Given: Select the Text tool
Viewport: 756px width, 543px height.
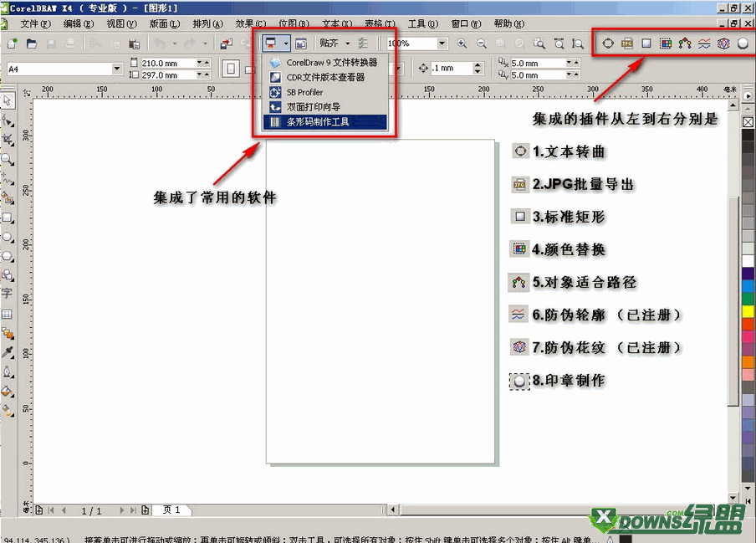Looking at the screenshot, I should 8,293.
